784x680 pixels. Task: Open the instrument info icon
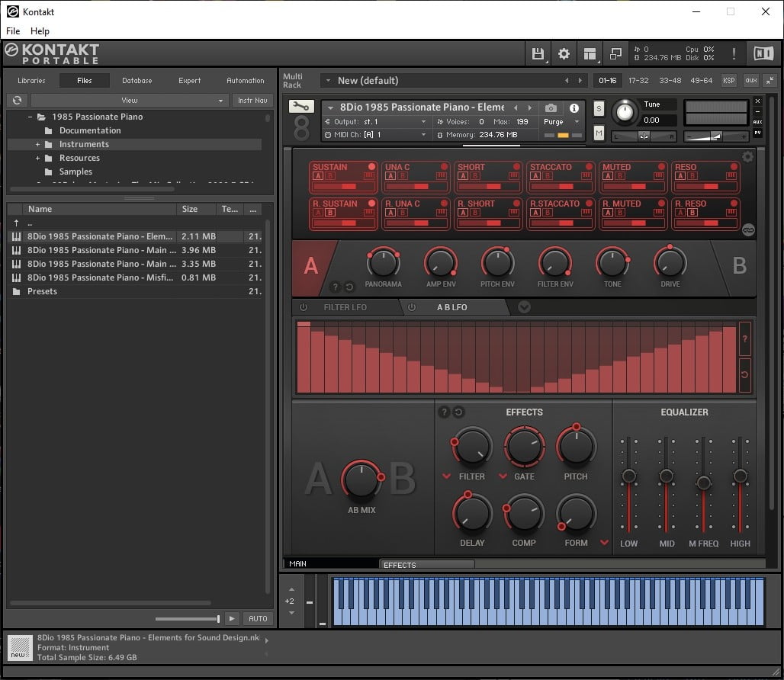coord(574,108)
